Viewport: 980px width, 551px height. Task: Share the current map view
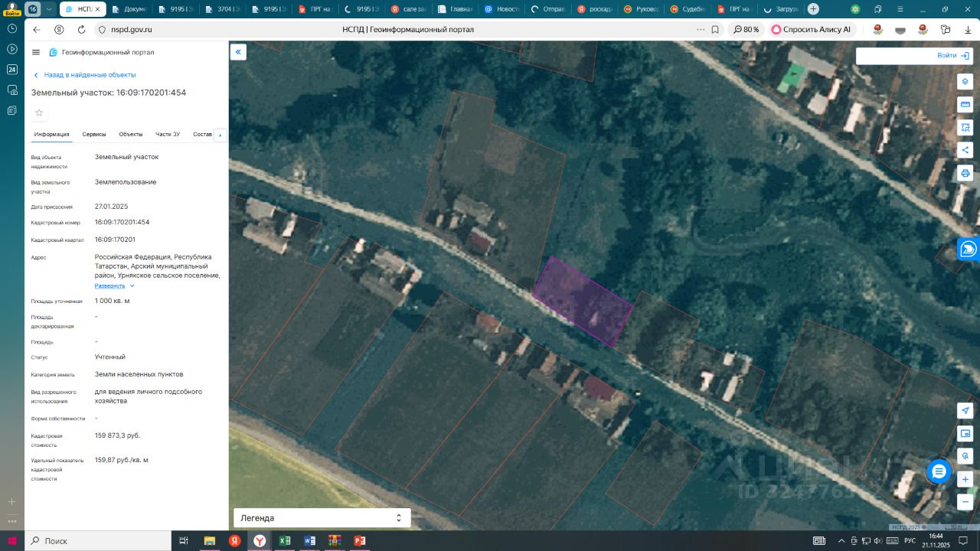pos(965,150)
